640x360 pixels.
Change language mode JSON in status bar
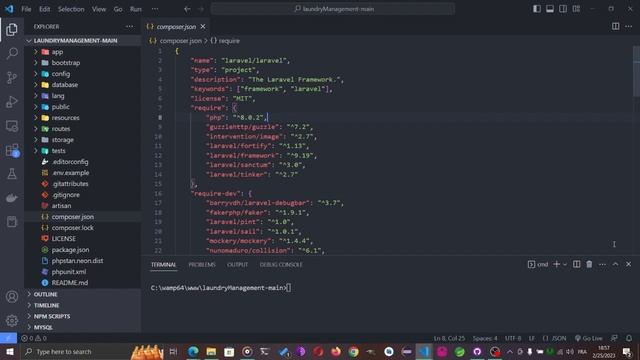point(559,338)
